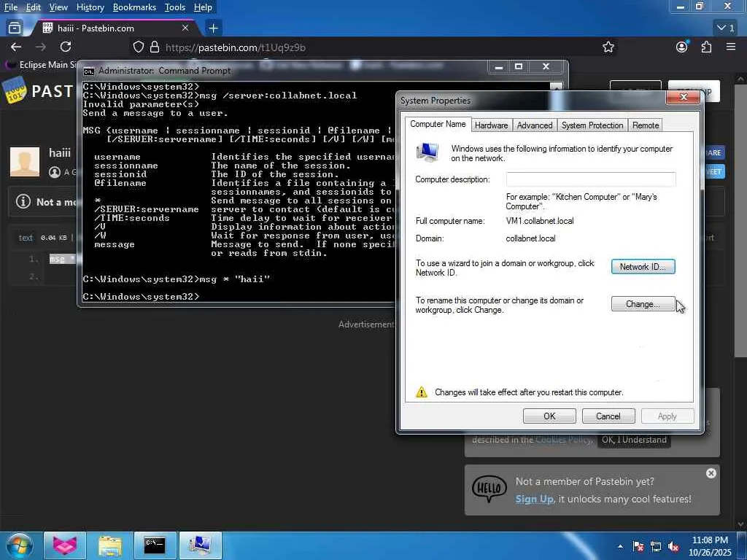Click the computer monitor icon in System Properties
This screenshot has height=560, width=747.
coord(427,152)
